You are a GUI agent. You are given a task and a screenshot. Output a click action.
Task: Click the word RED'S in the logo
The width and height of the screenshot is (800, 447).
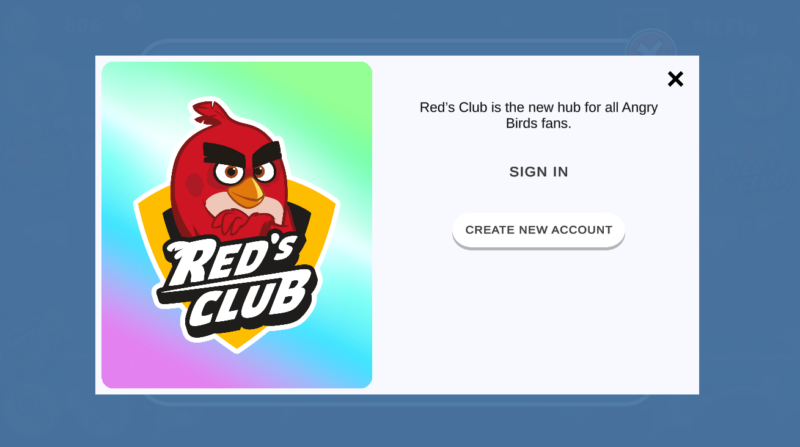tap(230, 261)
